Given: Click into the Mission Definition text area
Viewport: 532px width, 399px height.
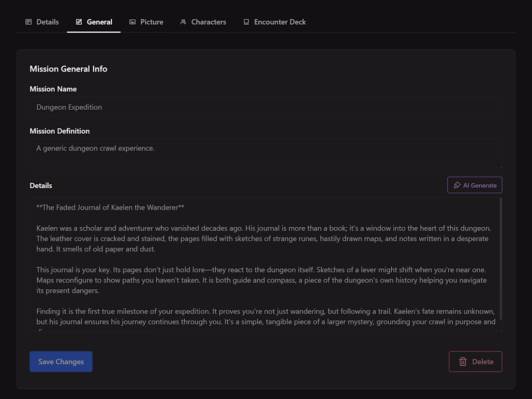Looking at the screenshot, I should (x=266, y=153).
